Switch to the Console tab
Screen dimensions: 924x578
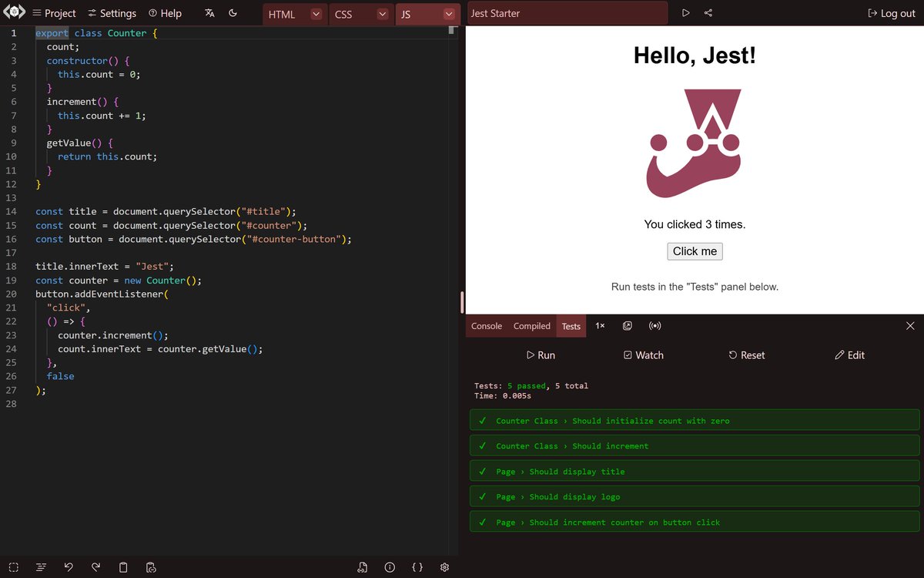coord(487,326)
